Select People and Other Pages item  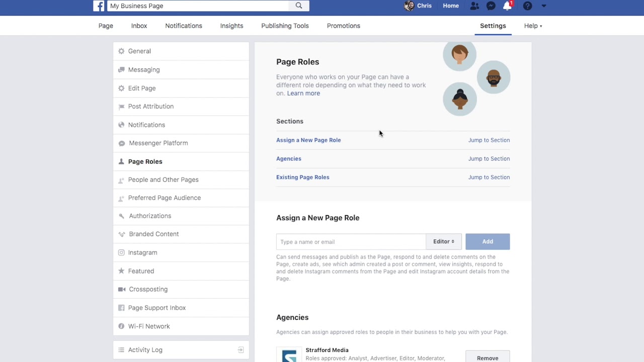point(181,180)
